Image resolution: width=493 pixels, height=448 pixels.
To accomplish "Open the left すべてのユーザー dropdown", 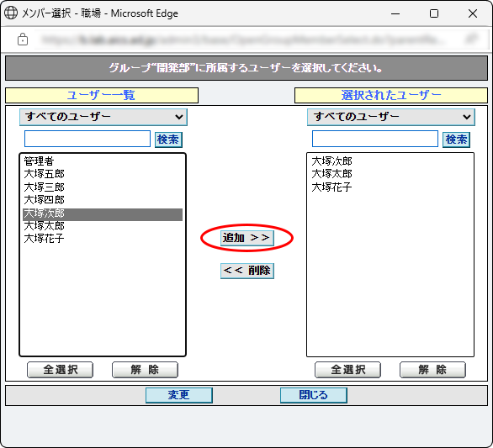I will pyautogui.click(x=103, y=117).
